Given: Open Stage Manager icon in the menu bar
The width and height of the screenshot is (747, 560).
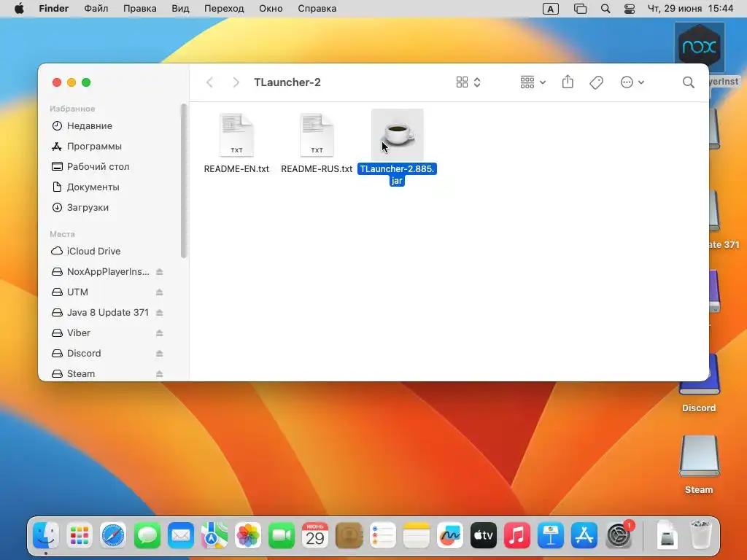Looking at the screenshot, I should (580, 9).
